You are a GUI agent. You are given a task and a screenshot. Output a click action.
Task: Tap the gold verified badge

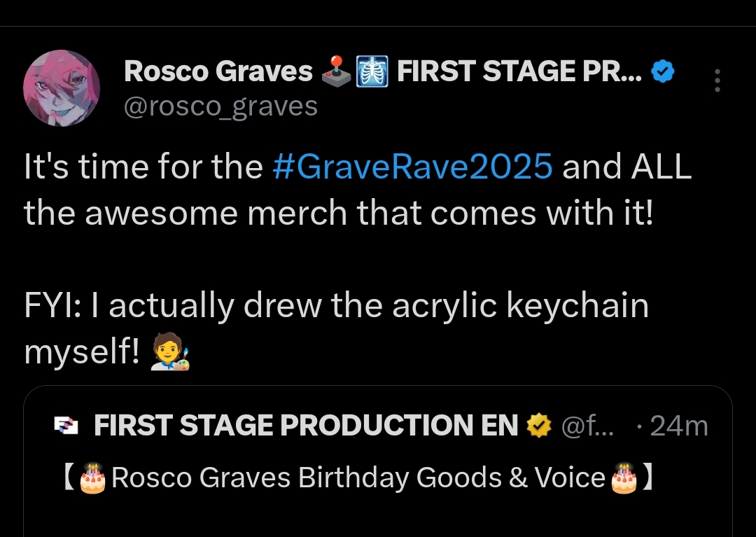tap(538, 425)
